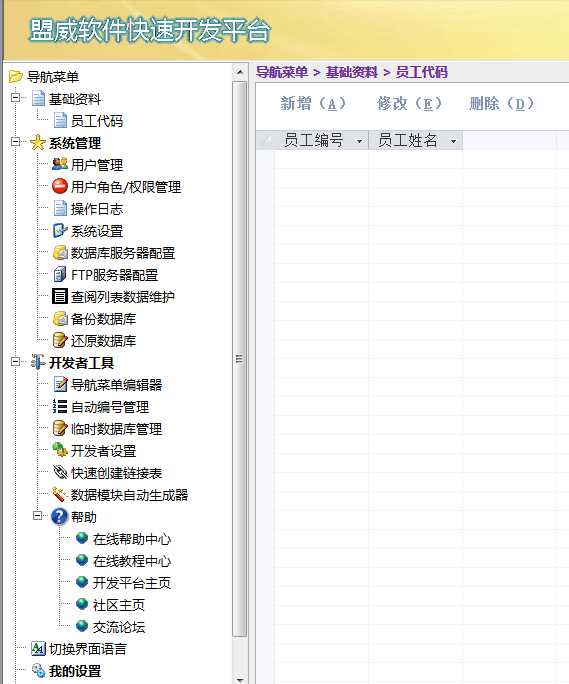Click the 新增 (A) button
569x684 pixels.
[313, 104]
